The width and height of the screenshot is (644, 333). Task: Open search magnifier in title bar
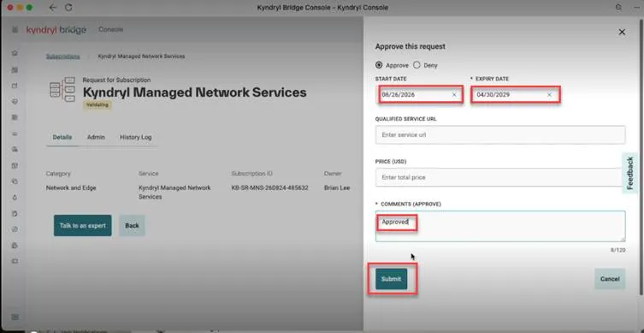click(x=618, y=8)
